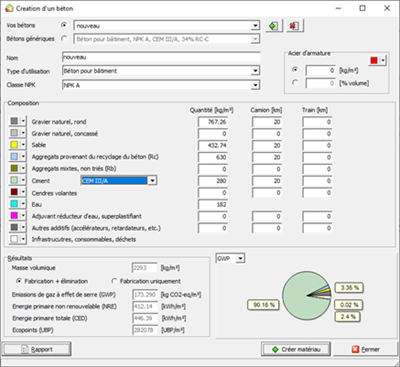Viewport: 400px width, 367px height.
Task: Click Camion km field for Ciment
Action: [267, 181]
